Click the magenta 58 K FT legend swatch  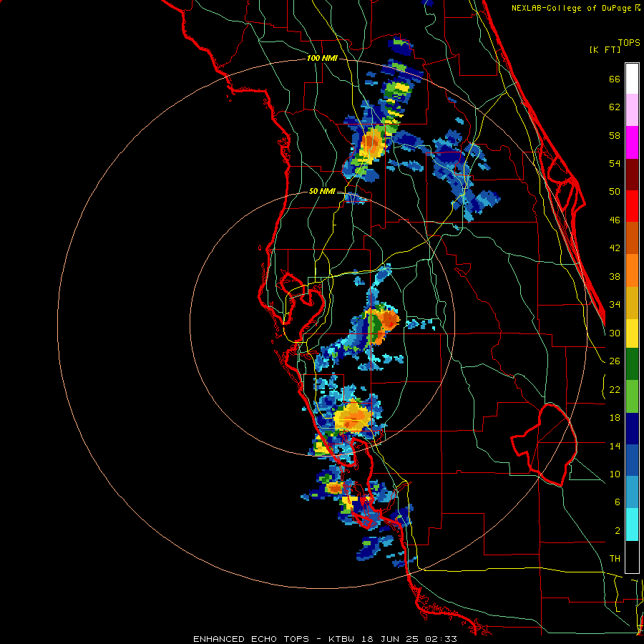point(632,142)
